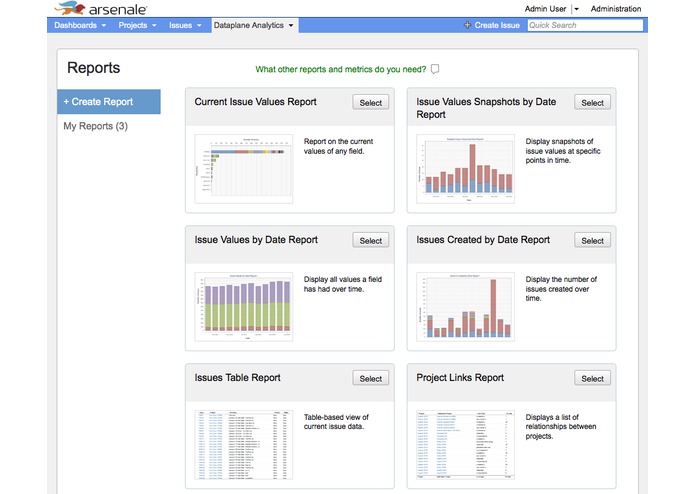Click the + Create Report sidebar tab

109,101
